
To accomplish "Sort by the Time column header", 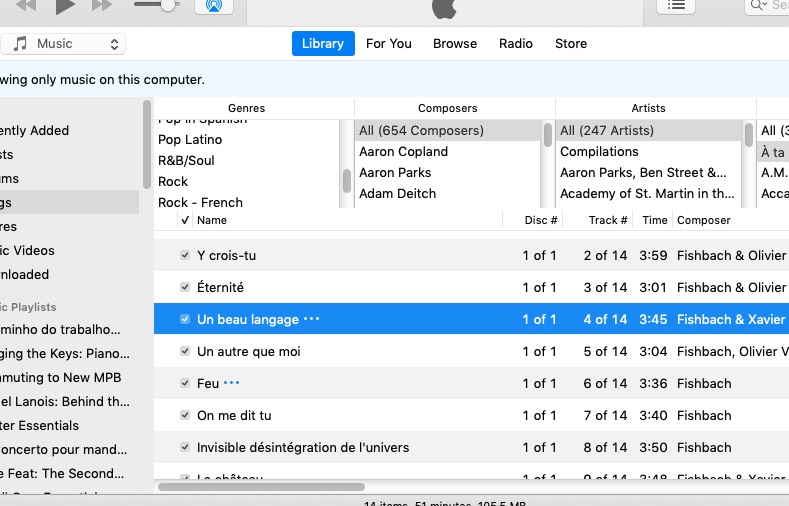I will (x=654, y=220).
